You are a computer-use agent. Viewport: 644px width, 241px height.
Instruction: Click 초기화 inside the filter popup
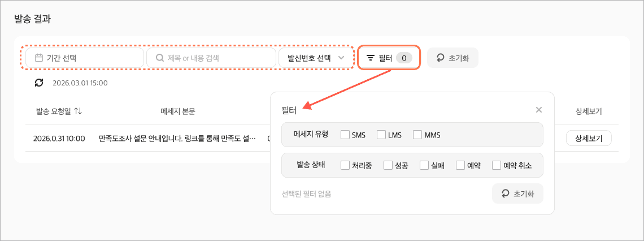[517, 193]
